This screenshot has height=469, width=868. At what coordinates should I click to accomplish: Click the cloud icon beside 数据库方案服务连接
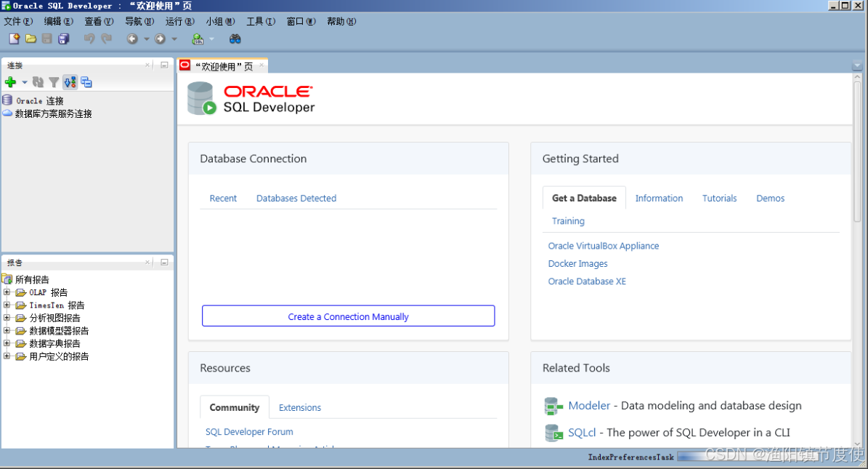click(7, 113)
